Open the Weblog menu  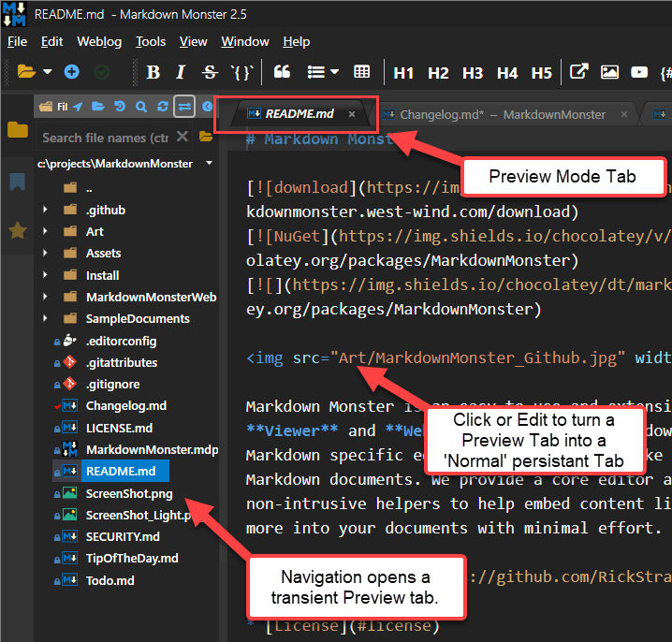(99, 41)
